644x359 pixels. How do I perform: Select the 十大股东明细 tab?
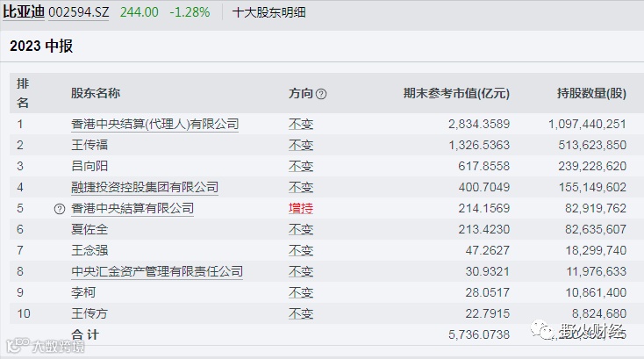click(268, 12)
